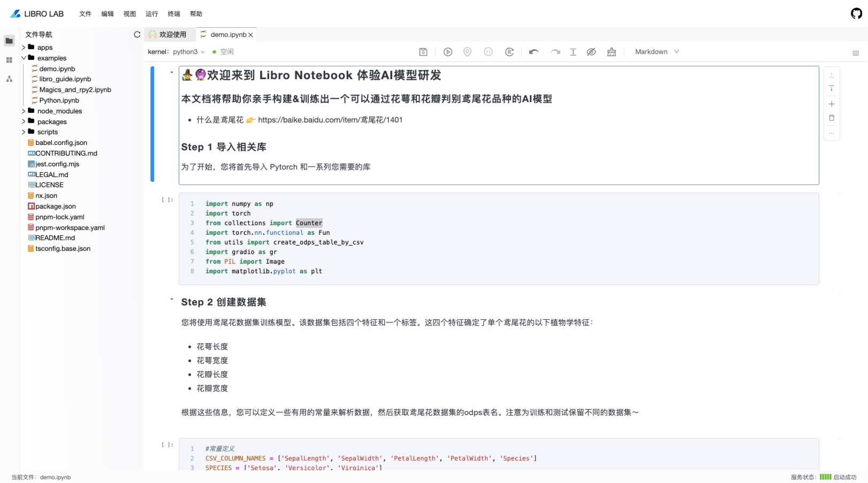The width and height of the screenshot is (868, 483).
Task: Open the 终端 menu
Action: 174,14
